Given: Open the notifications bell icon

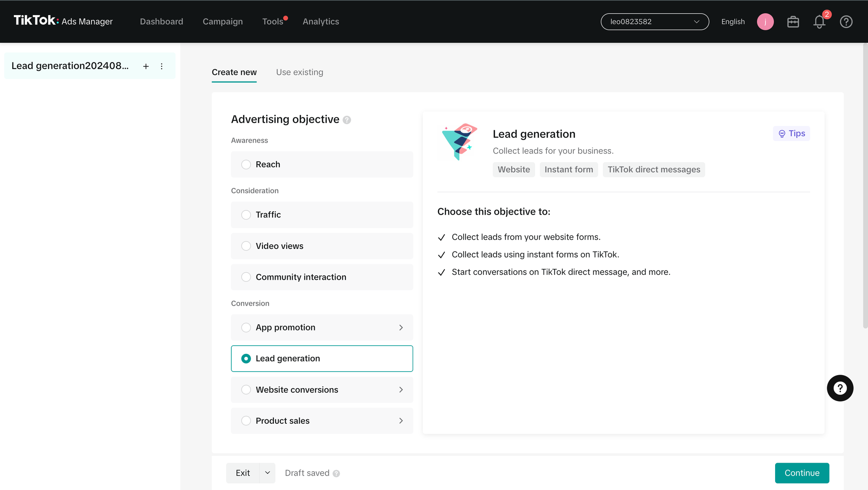Looking at the screenshot, I should point(819,22).
